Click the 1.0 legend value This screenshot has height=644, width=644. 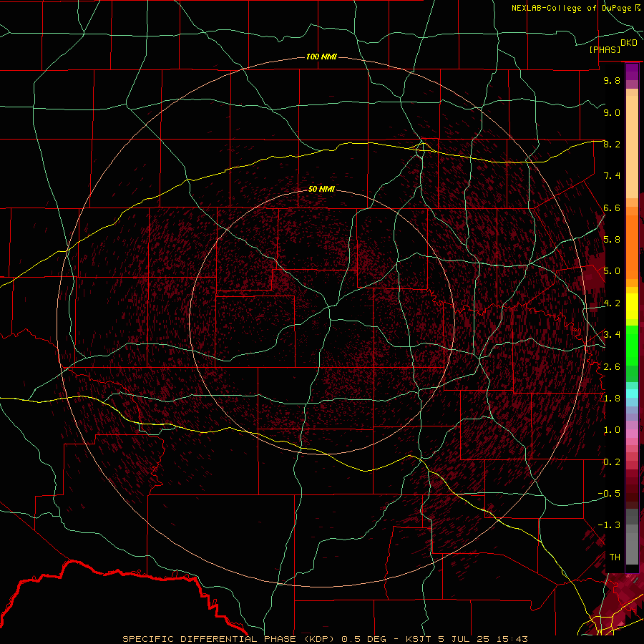(x=612, y=430)
